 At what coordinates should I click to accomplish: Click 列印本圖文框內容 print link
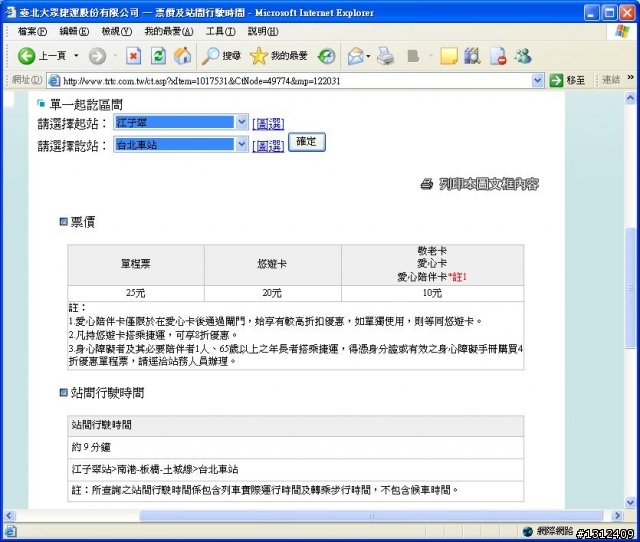click(x=489, y=184)
